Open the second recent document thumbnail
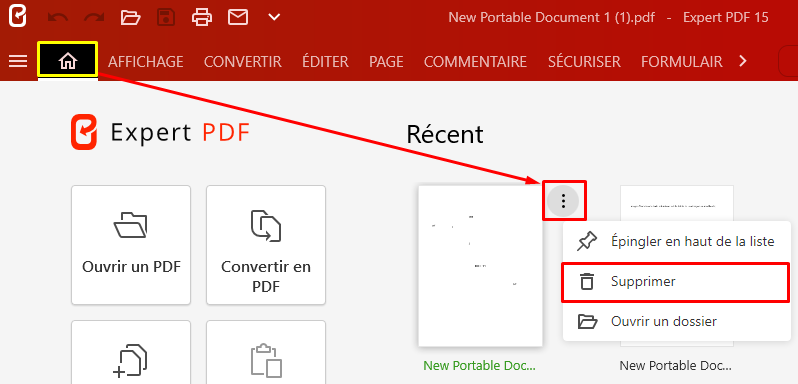The width and height of the screenshot is (798, 384). 677,203
